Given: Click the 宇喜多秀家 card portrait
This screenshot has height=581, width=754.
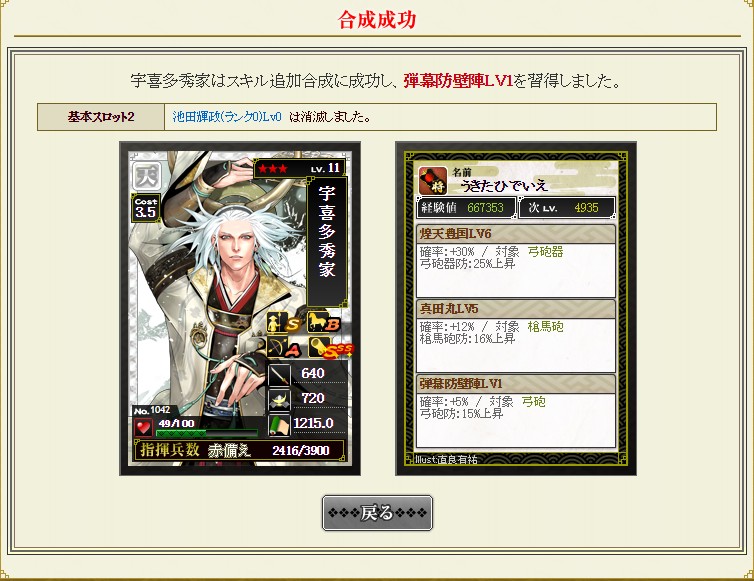Looking at the screenshot, I should tap(239, 308).
